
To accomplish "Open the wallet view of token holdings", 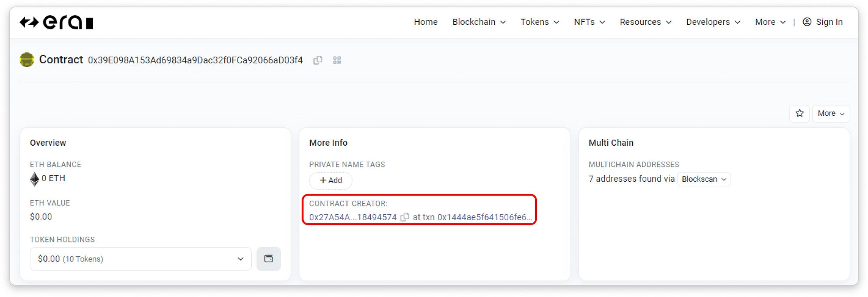I will click(x=269, y=259).
